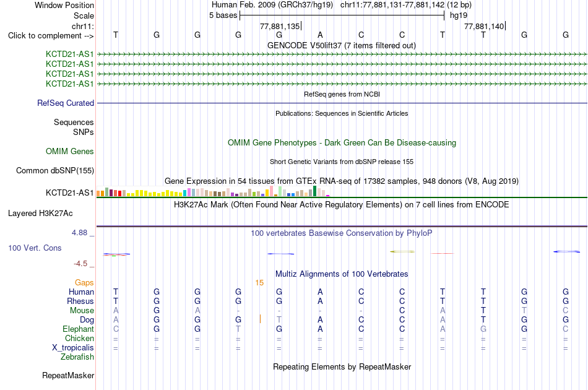Click the KCTD21-AS1 label beside GTEx bars
588x390 pixels.
69,193
